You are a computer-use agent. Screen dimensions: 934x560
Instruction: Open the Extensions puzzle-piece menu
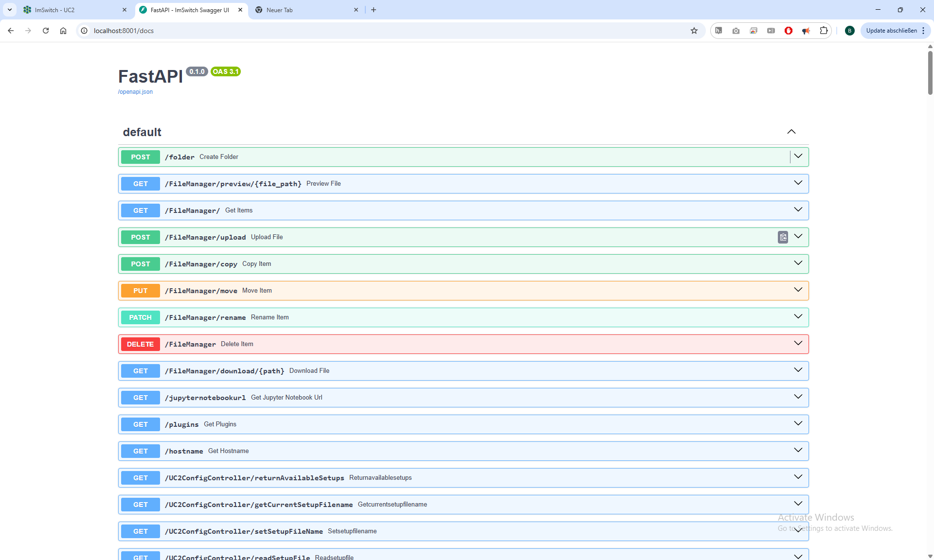coord(824,31)
